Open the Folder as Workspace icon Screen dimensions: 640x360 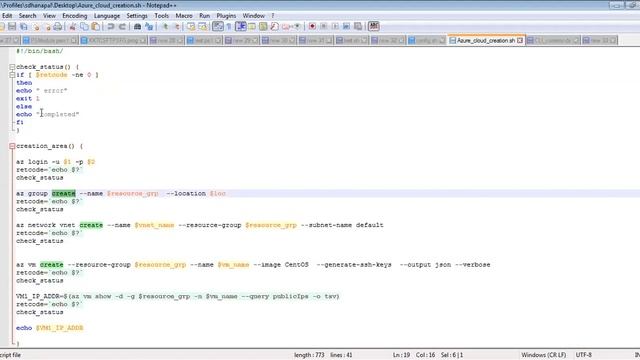pyautogui.click(x=286, y=27)
